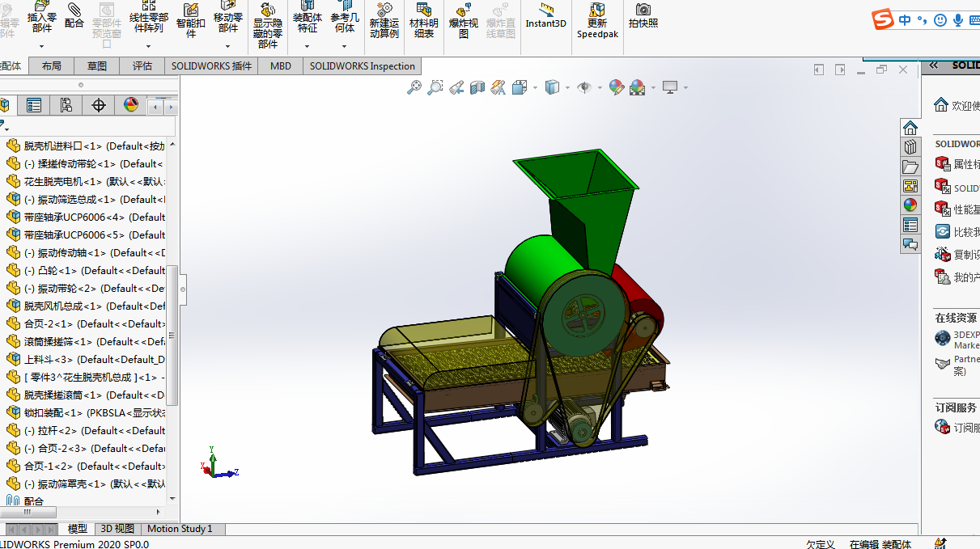This screenshot has width=980, height=549.
Task: Collapse the task pane with double chevron
Action: pyautogui.click(x=933, y=65)
